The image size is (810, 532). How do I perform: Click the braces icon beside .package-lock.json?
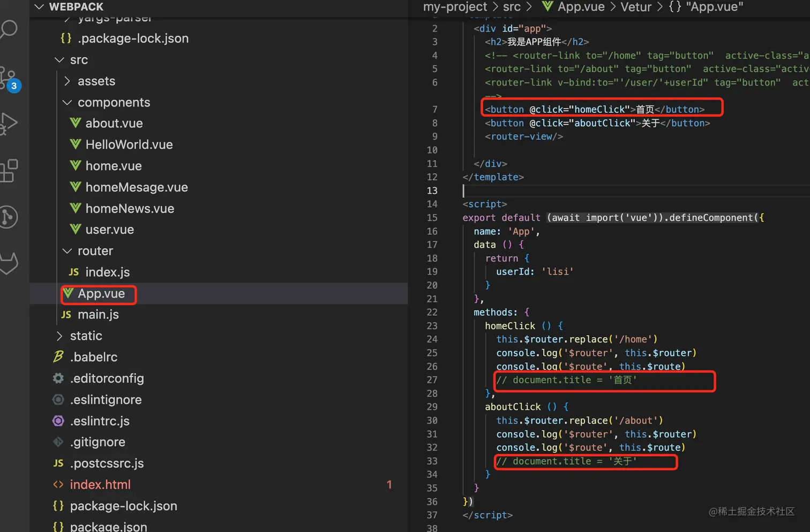[66, 39]
